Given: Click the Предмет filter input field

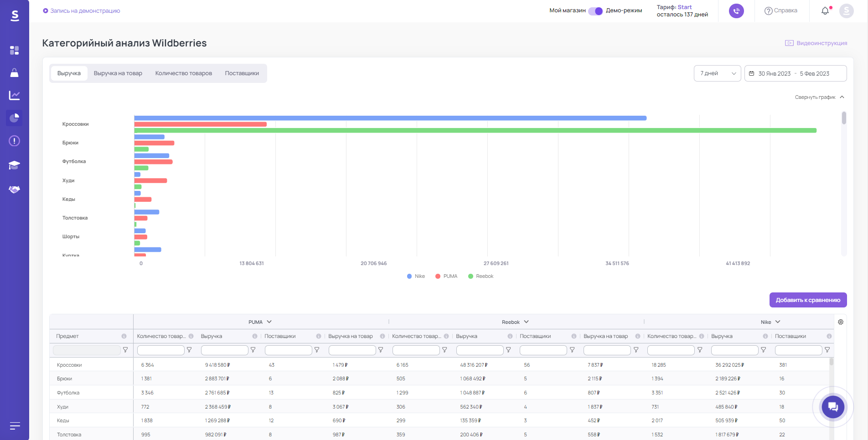Looking at the screenshot, I should [x=87, y=350].
